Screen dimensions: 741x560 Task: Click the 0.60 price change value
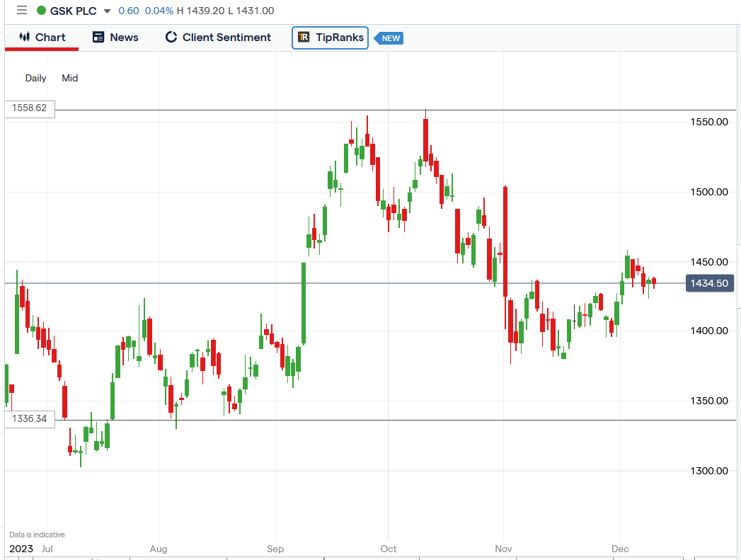coord(129,11)
